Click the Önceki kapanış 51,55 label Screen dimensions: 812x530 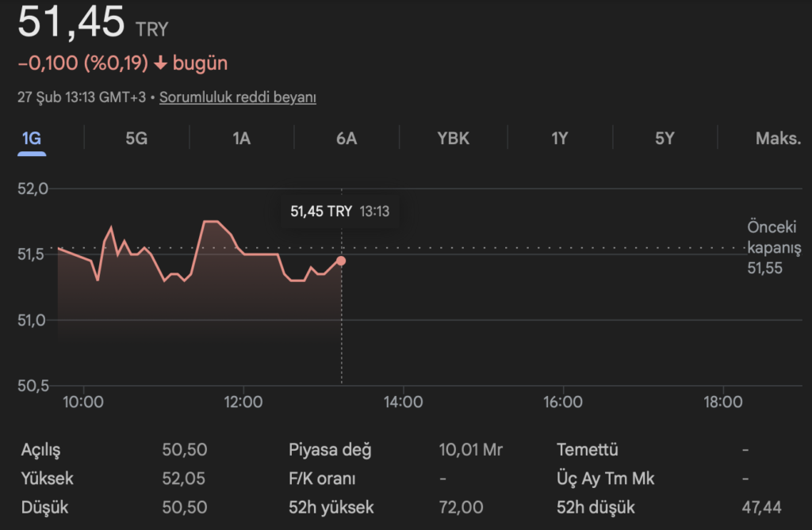click(774, 248)
